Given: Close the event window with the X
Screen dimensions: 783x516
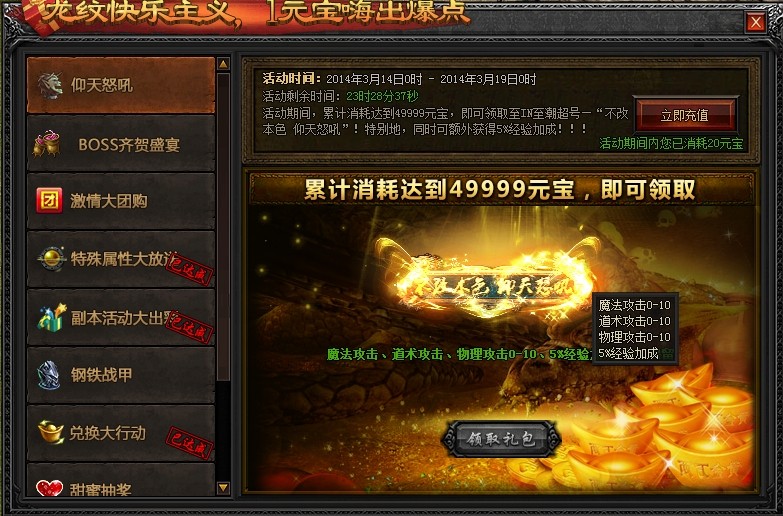Looking at the screenshot, I should [756, 22].
